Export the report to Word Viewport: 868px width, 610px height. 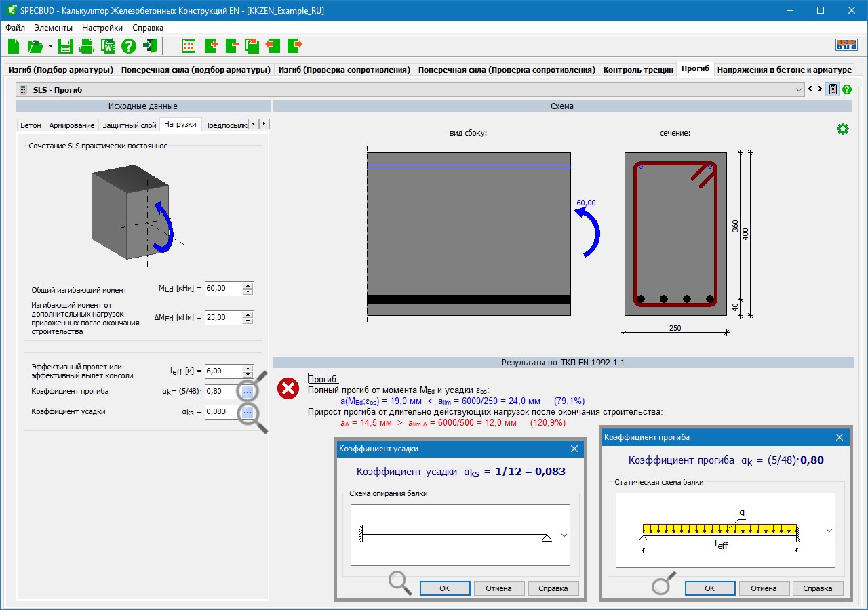click(x=108, y=46)
